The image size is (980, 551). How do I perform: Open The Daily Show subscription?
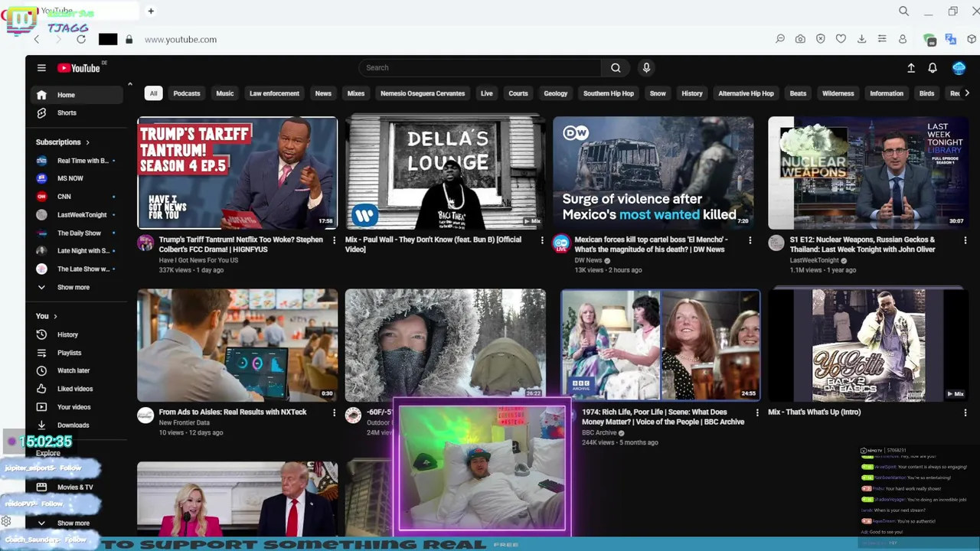pos(77,233)
